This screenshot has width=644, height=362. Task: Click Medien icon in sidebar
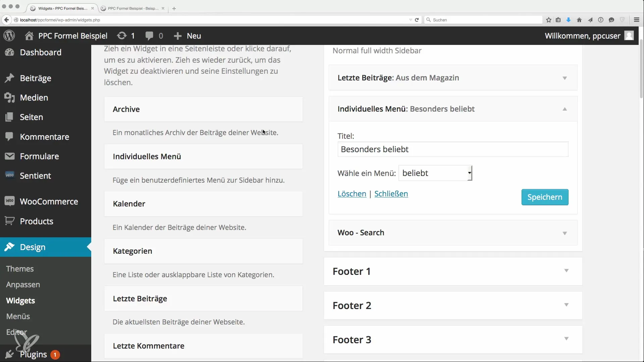point(9,98)
